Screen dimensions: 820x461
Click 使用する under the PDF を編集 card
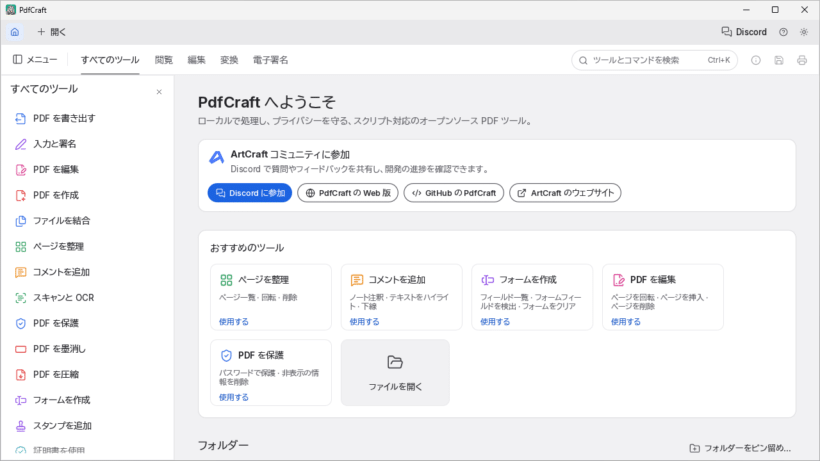(x=626, y=322)
